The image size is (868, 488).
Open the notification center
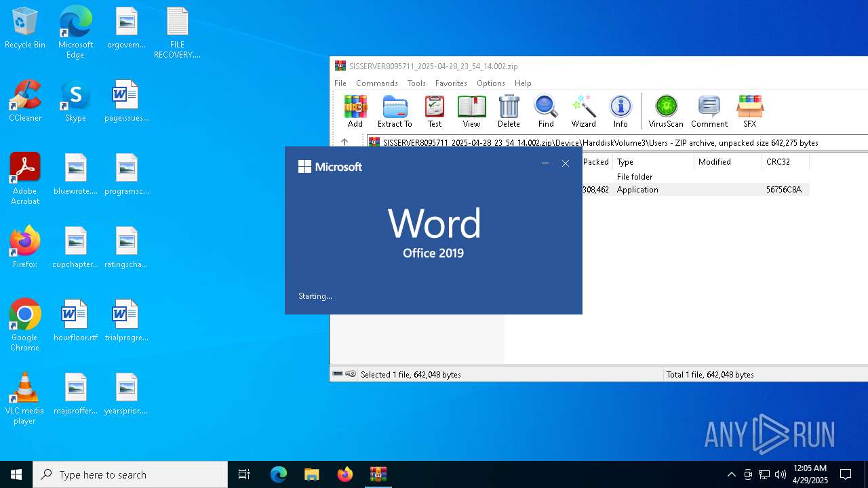[846, 474]
